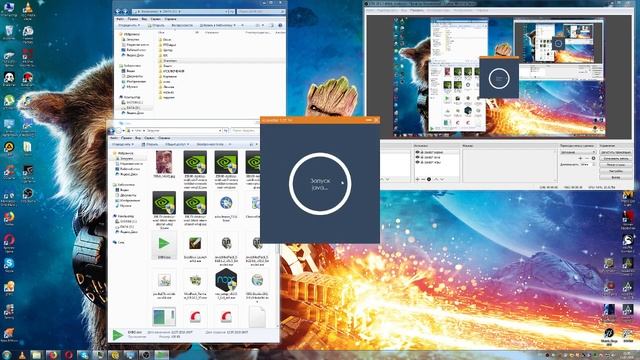Image resolution: width=640 pixels, height=360 pixels.
Task: Click Start Streaming button in OBS
Action: [x=616, y=152]
